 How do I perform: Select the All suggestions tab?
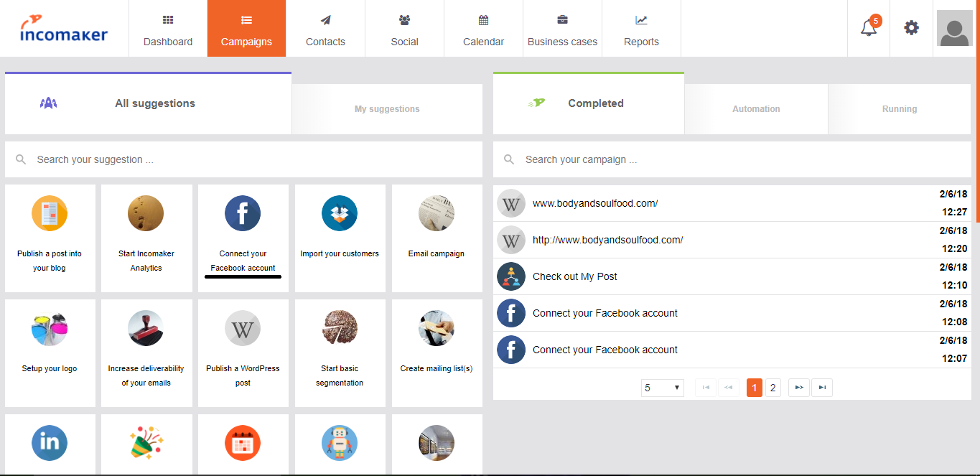(x=148, y=103)
